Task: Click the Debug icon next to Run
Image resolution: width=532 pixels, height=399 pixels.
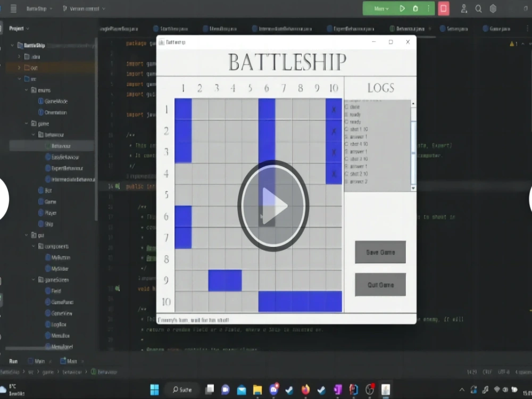Action: [x=415, y=8]
